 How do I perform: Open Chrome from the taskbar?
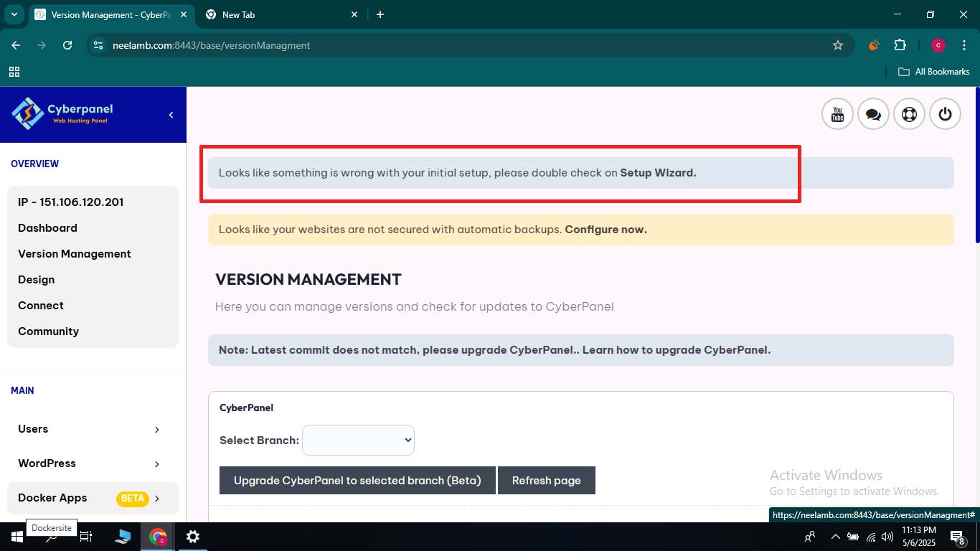coord(158,537)
